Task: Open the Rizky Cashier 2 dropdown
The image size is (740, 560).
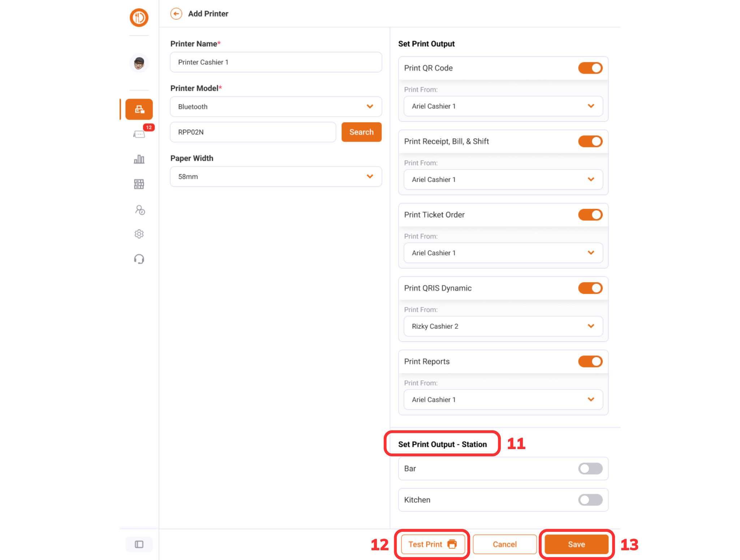Action: (x=503, y=326)
